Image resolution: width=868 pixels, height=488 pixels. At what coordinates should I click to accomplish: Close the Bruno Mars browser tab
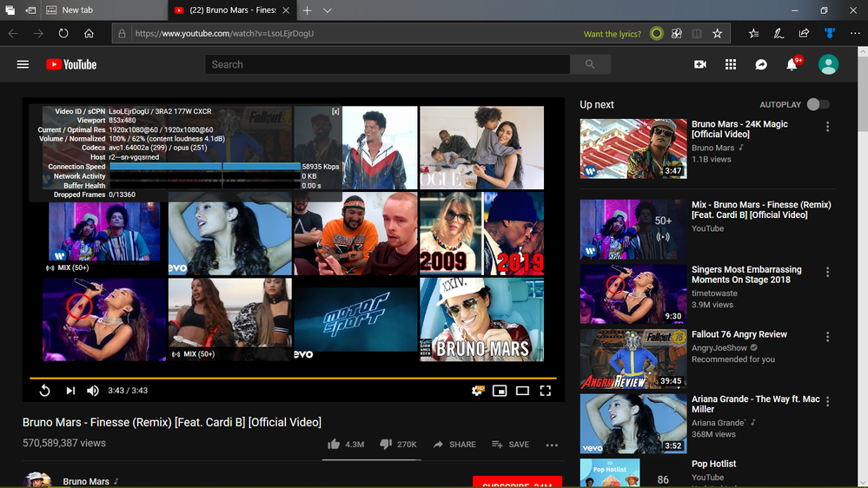click(286, 10)
